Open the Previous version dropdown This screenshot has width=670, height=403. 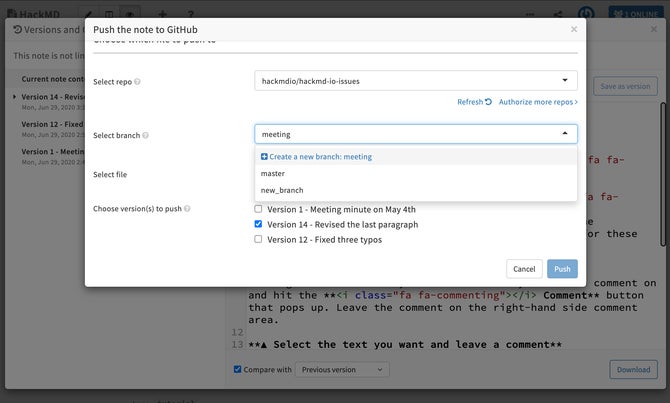[x=342, y=370]
